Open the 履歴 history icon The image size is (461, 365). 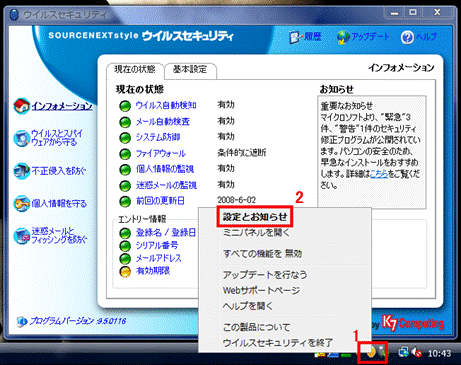pos(295,37)
